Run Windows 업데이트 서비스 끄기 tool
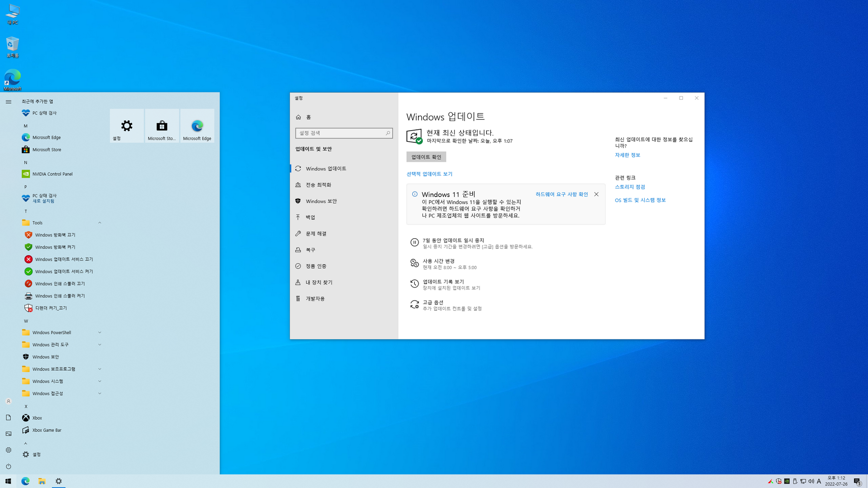 tap(61, 259)
